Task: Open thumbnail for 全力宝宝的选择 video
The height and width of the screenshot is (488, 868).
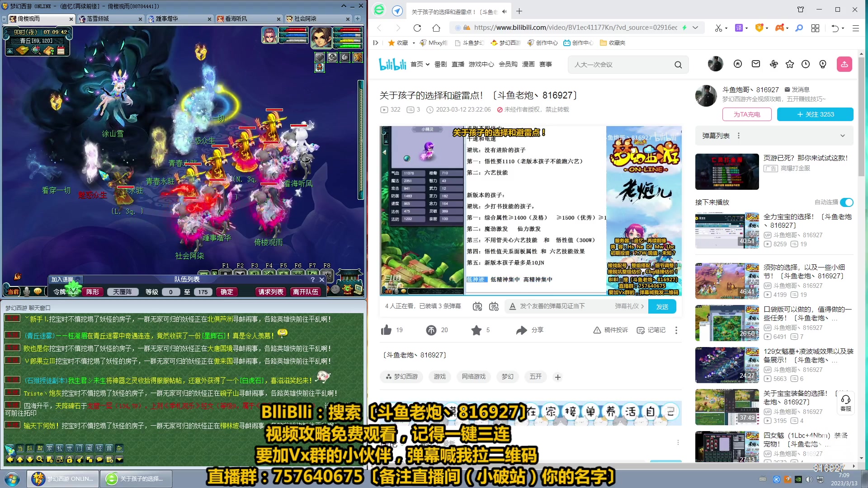Action: point(727,230)
